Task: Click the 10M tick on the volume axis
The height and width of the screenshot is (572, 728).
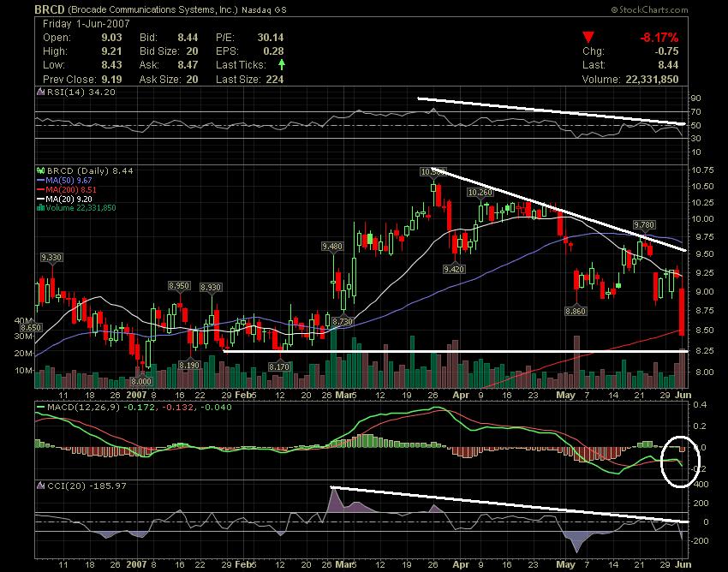Action: (x=23, y=371)
